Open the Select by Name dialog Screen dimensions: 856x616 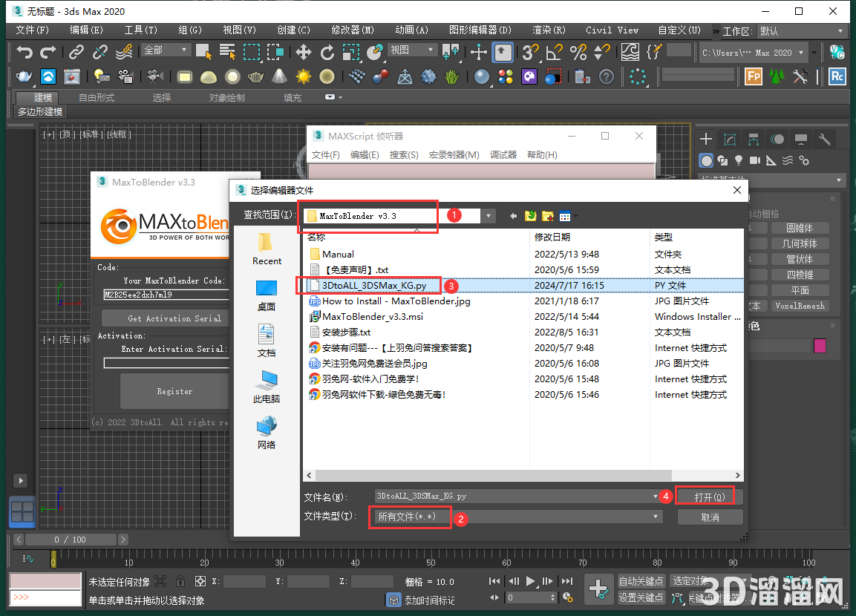point(228,50)
